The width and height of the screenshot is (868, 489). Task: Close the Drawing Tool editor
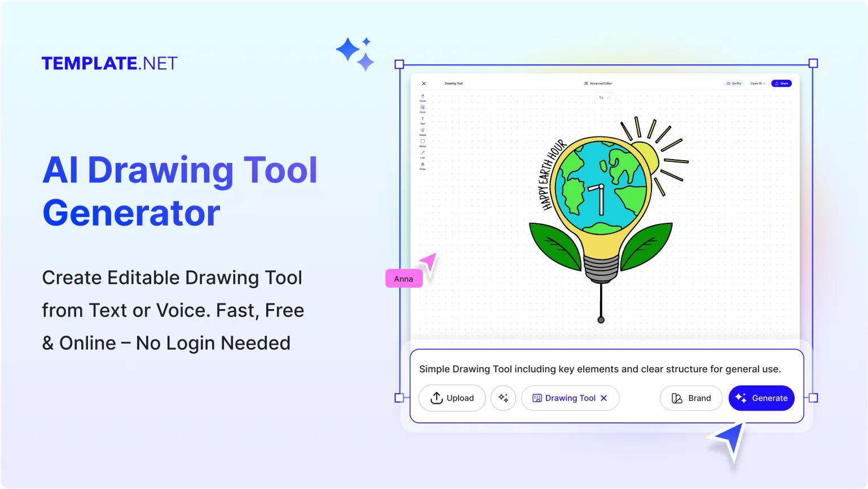[424, 83]
